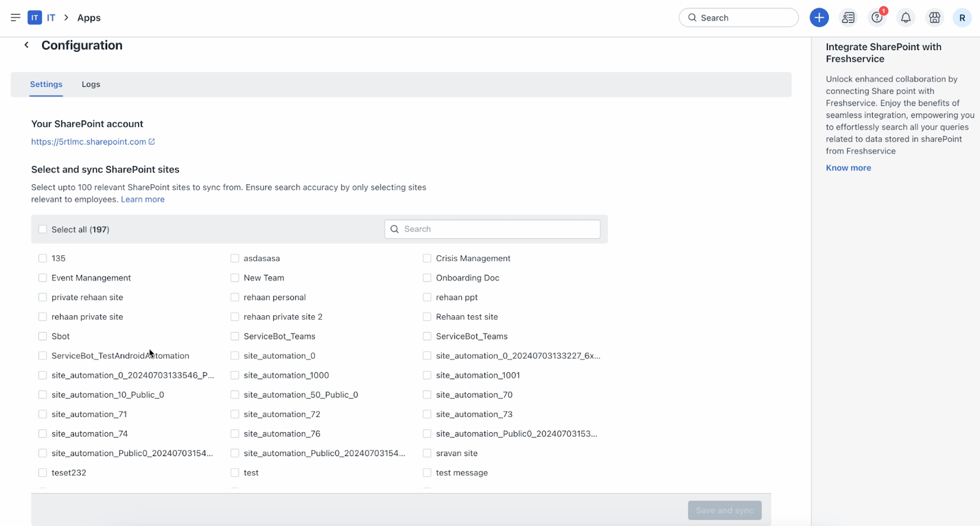Open the contact card icon in header
980x526 pixels.
pyautogui.click(x=848, y=18)
